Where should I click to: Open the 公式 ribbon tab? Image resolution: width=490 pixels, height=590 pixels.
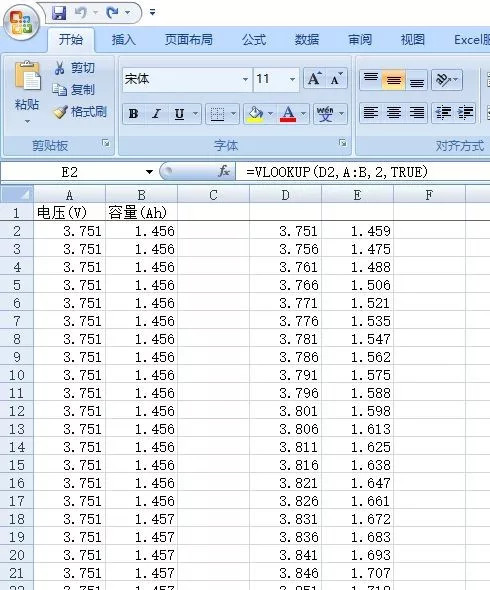click(x=254, y=40)
